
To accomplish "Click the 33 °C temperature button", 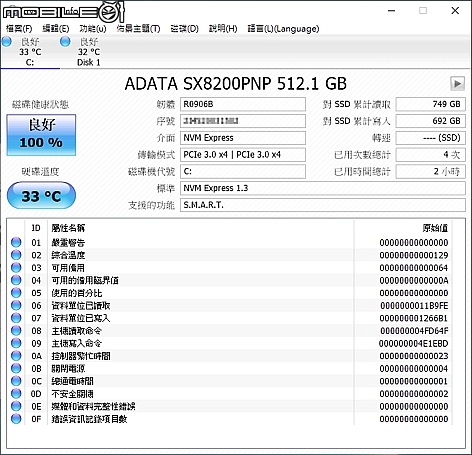I will [x=41, y=195].
